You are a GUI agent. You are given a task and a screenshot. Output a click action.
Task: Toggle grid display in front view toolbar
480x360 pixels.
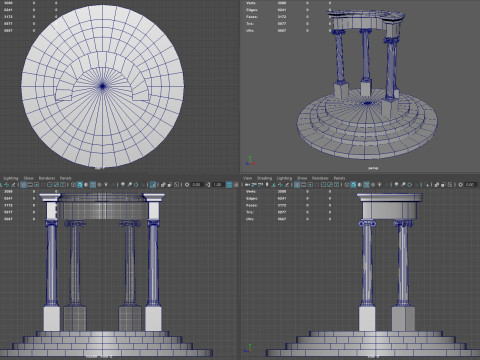23,185
